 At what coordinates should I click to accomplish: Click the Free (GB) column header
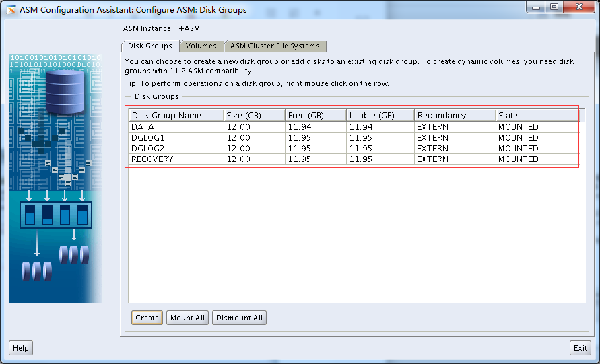point(316,116)
